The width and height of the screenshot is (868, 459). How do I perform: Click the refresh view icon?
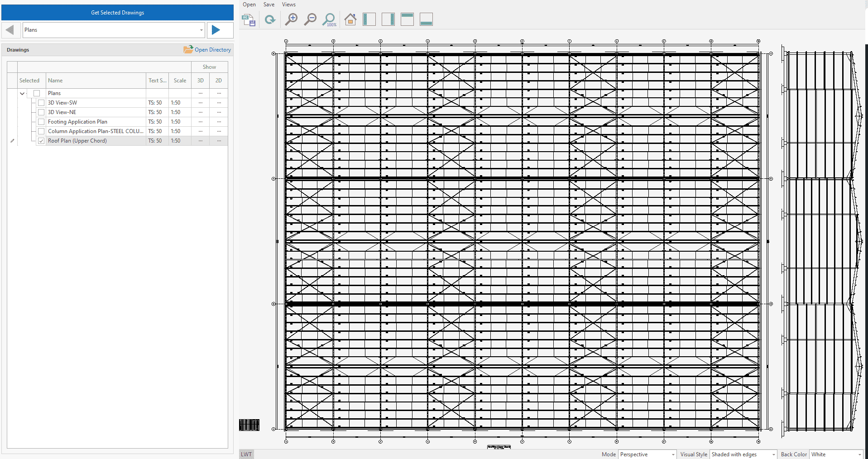[x=270, y=20]
